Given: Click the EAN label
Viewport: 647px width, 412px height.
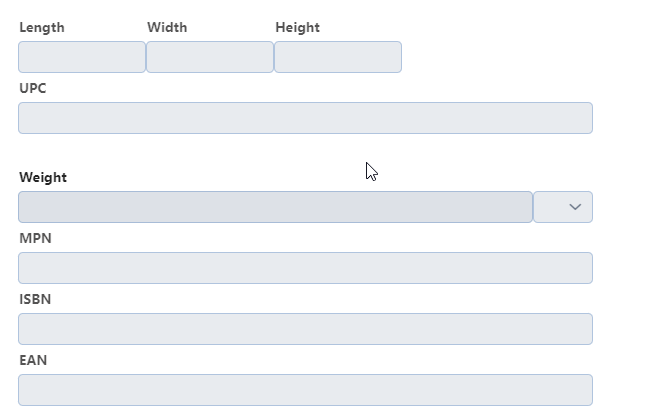Looking at the screenshot, I should tap(33, 360).
